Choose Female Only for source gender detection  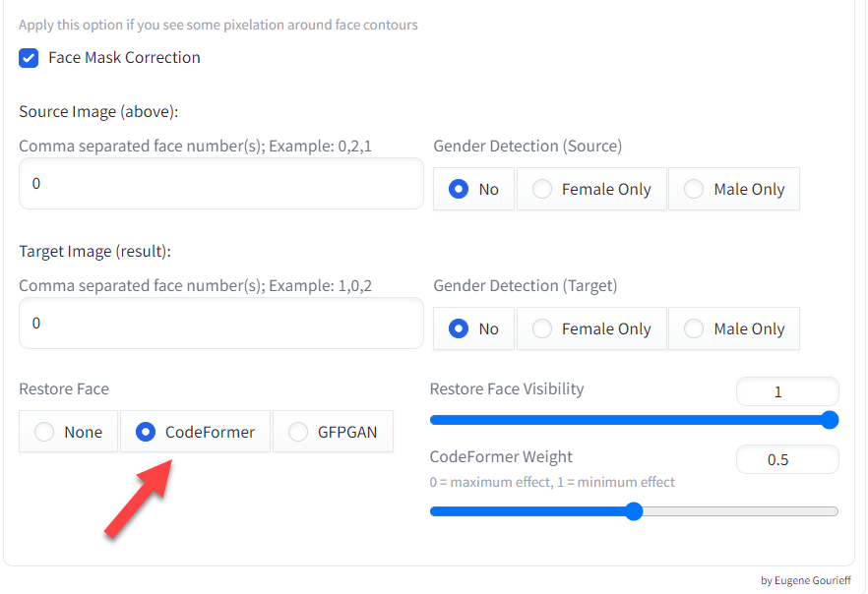(542, 189)
